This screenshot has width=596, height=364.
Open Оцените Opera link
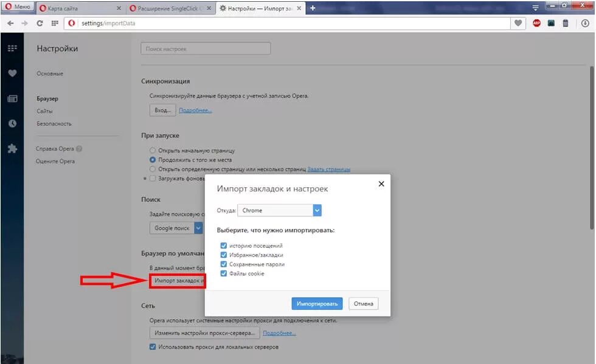(55, 161)
